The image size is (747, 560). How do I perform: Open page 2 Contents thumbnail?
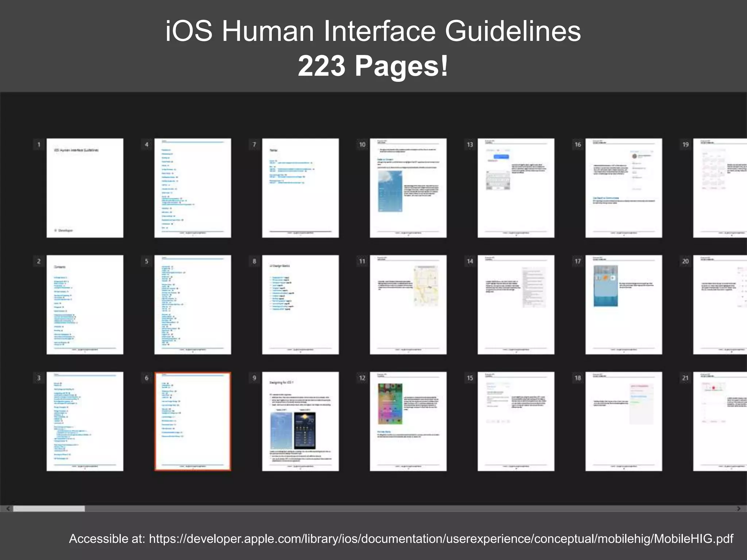click(85, 305)
